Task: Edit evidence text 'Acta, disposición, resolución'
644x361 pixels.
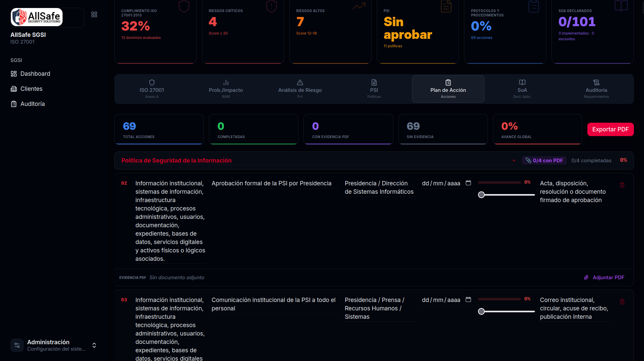Action: (575, 192)
